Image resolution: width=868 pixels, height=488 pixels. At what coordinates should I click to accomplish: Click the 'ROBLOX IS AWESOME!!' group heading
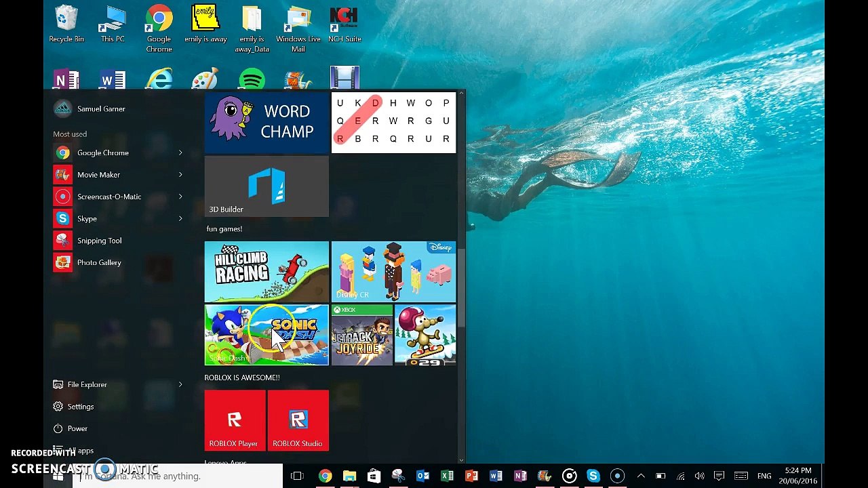click(x=242, y=378)
